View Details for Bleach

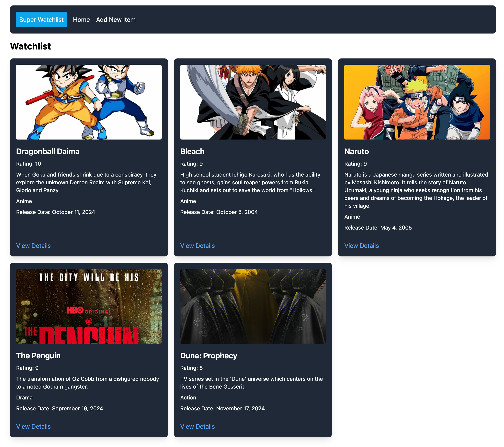197,246
